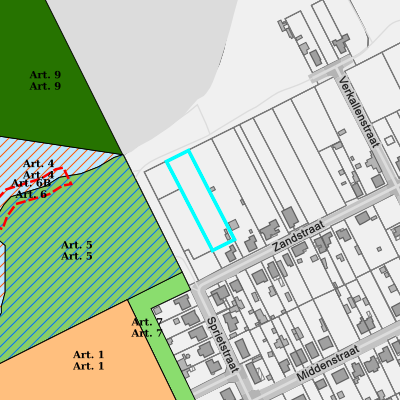Click the Zandstraat street label
Image resolution: width=400 pixels, height=400 pixels.
[x=298, y=236]
